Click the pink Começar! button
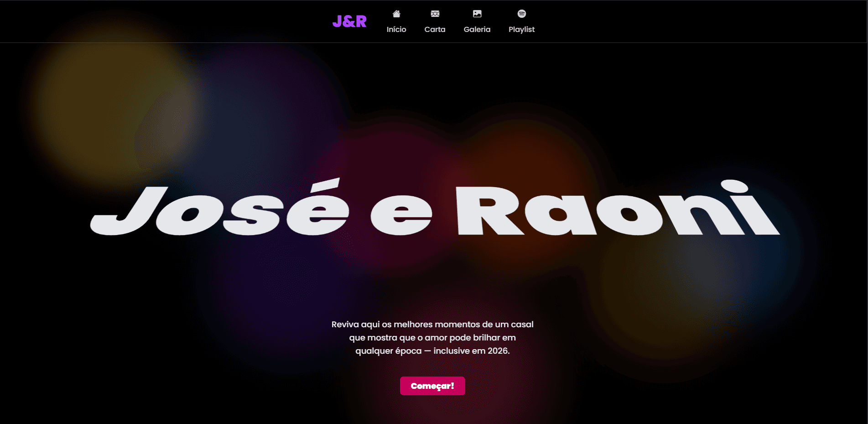This screenshot has height=424, width=868. (432, 386)
